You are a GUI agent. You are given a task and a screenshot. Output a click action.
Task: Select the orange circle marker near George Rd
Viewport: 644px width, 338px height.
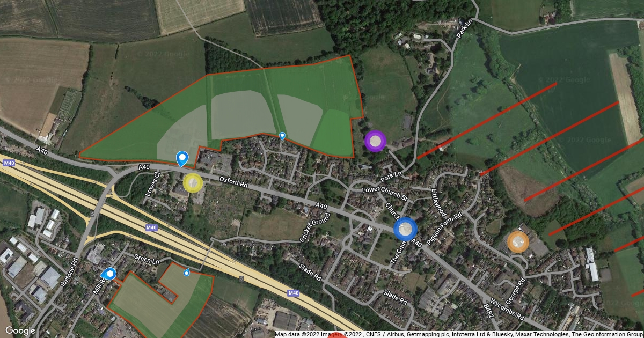518,242
